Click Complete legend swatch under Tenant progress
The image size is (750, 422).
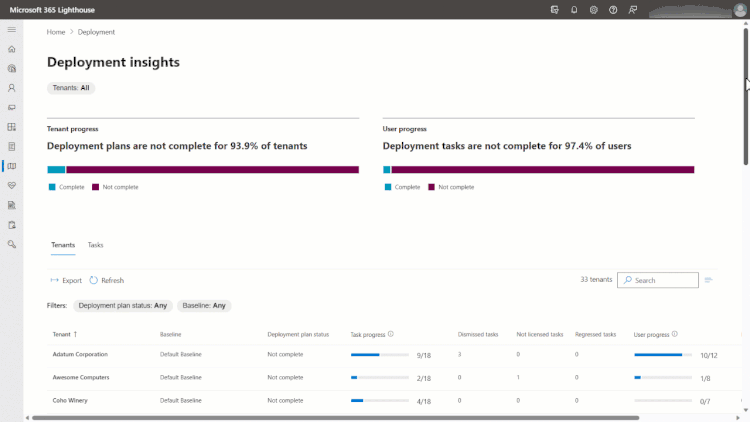pos(52,187)
